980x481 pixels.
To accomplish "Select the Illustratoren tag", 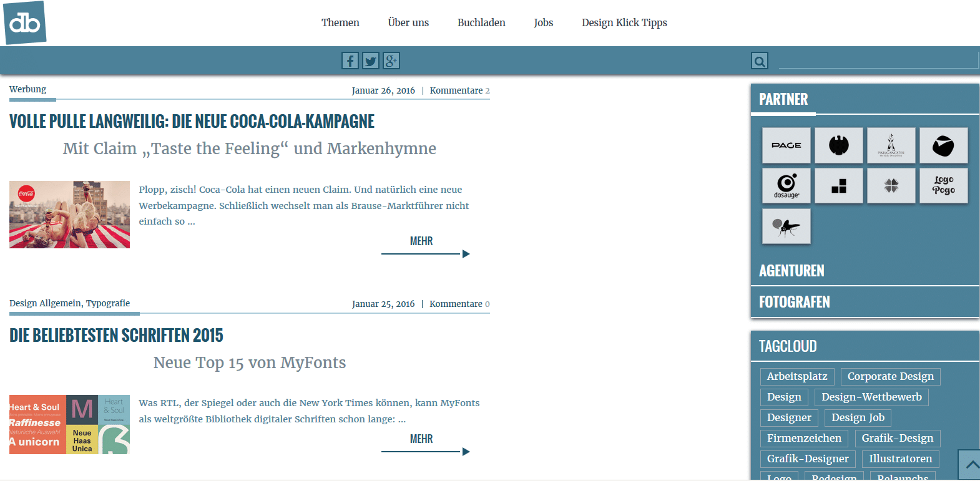I will click(x=901, y=459).
